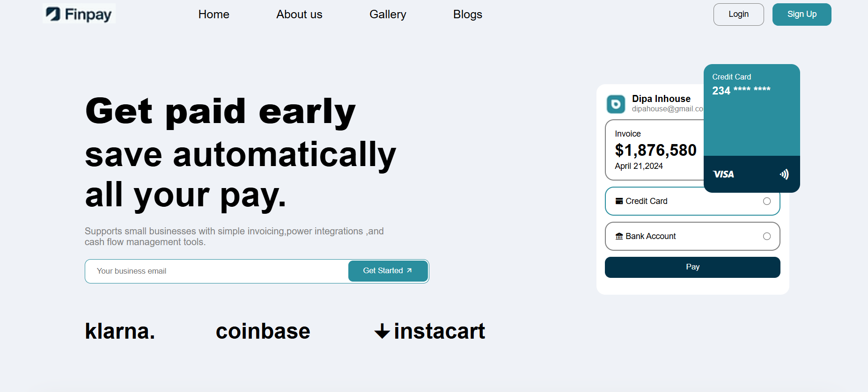Click the coinbase brand logo

[x=263, y=331]
